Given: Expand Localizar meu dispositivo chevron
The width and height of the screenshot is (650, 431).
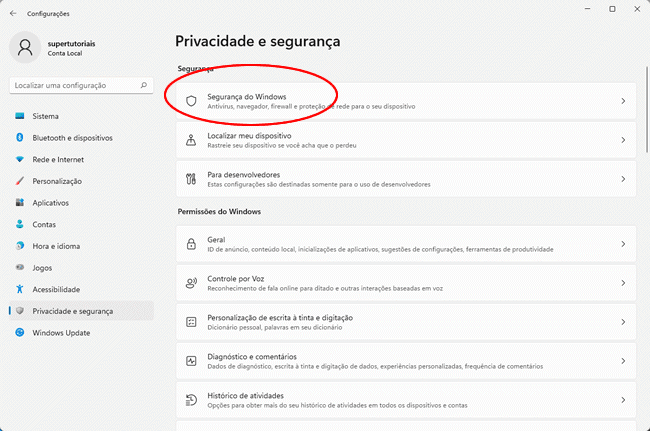Looking at the screenshot, I should (623, 140).
